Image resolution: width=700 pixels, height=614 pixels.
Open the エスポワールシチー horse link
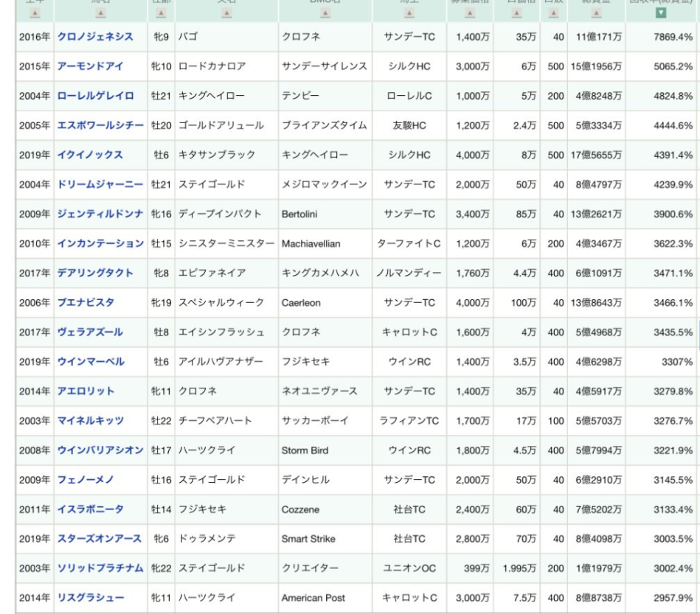[100, 125]
